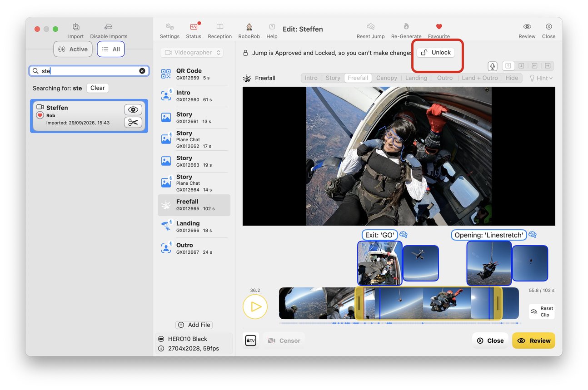Screen dimensions: 588x390
Task: Click the down-arrow box button
Action: (x=521, y=66)
